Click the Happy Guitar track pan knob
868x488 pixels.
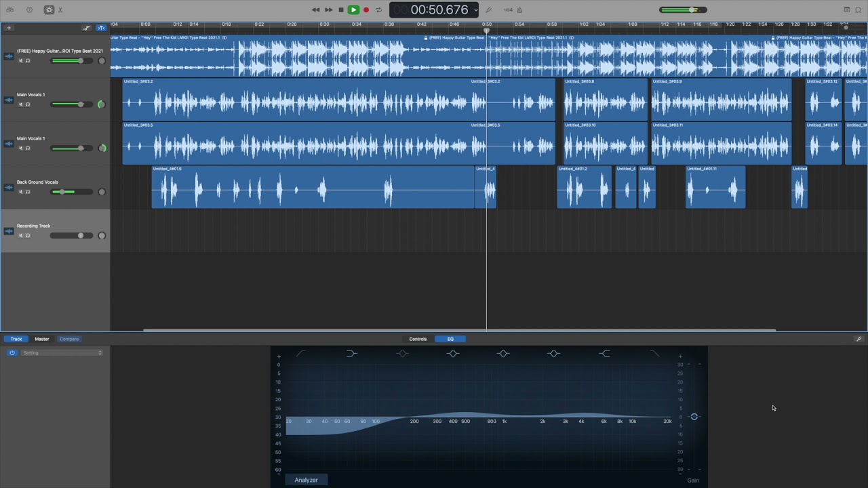click(102, 61)
